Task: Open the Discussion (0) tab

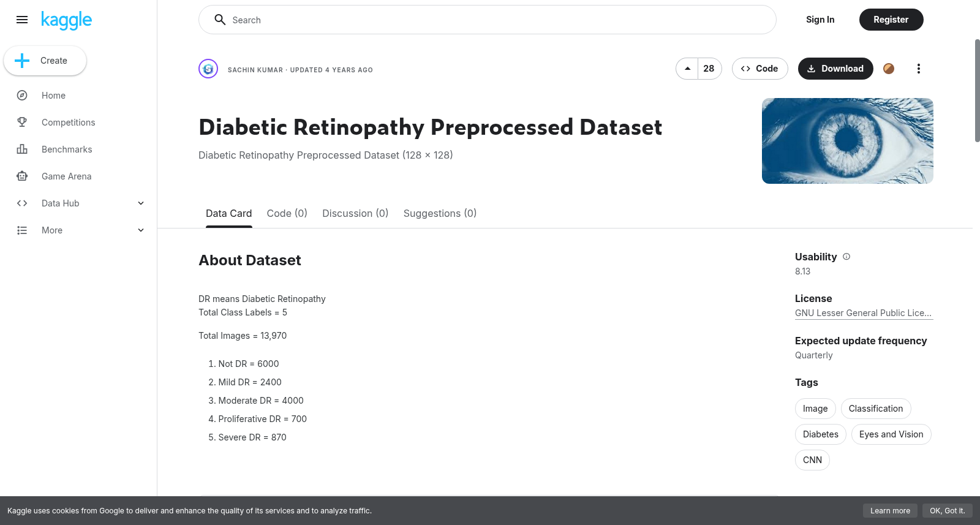Action: pos(355,213)
